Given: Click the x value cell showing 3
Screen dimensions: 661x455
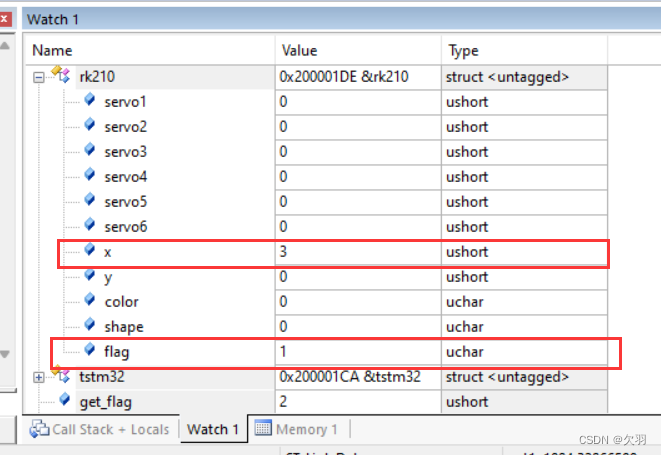Looking at the screenshot, I should pos(358,252).
